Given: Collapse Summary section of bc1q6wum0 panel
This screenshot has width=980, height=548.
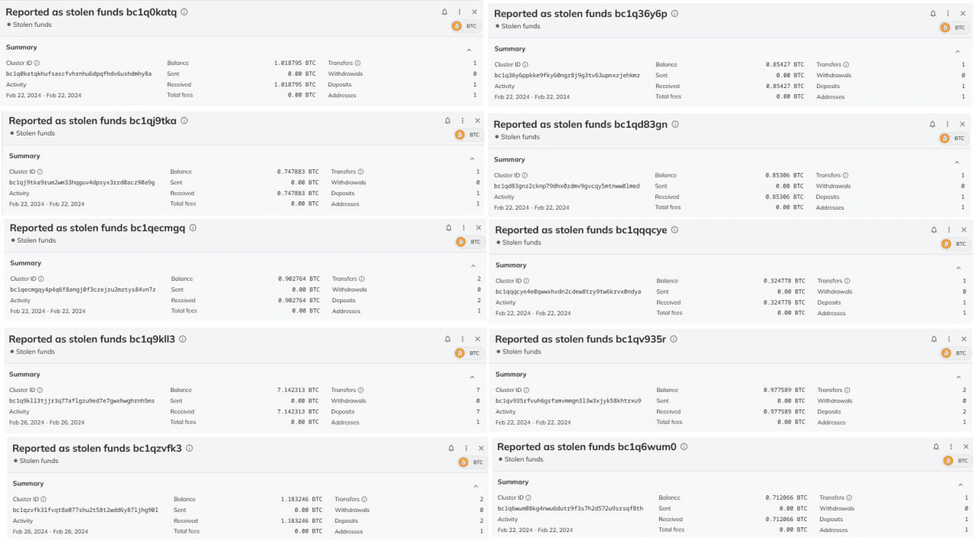Looking at the screenshot, I should (x=960, y=484).
